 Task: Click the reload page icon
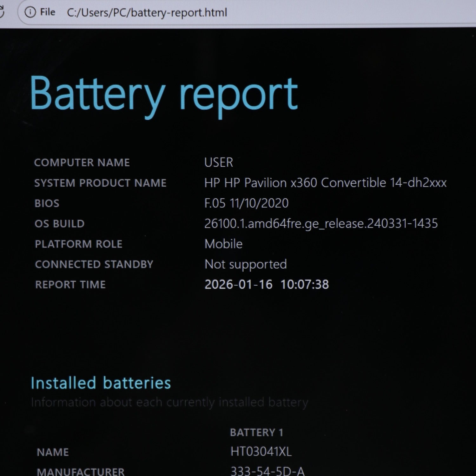pos(2,12)
